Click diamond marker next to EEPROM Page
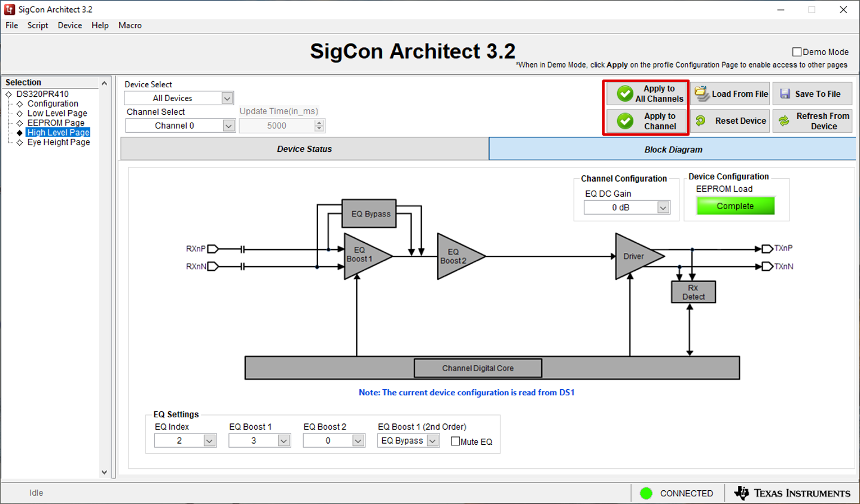This screenshot has height=504, width=860. (20, 123)
